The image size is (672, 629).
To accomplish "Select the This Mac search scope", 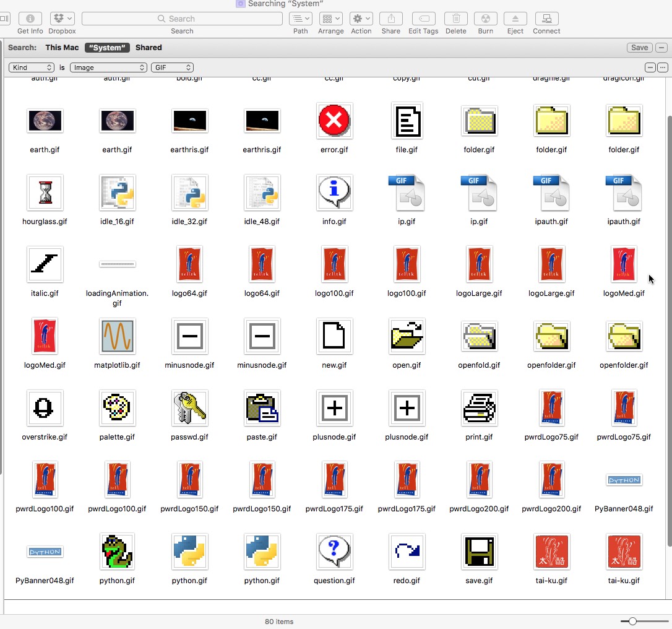I will click(62, 48).
